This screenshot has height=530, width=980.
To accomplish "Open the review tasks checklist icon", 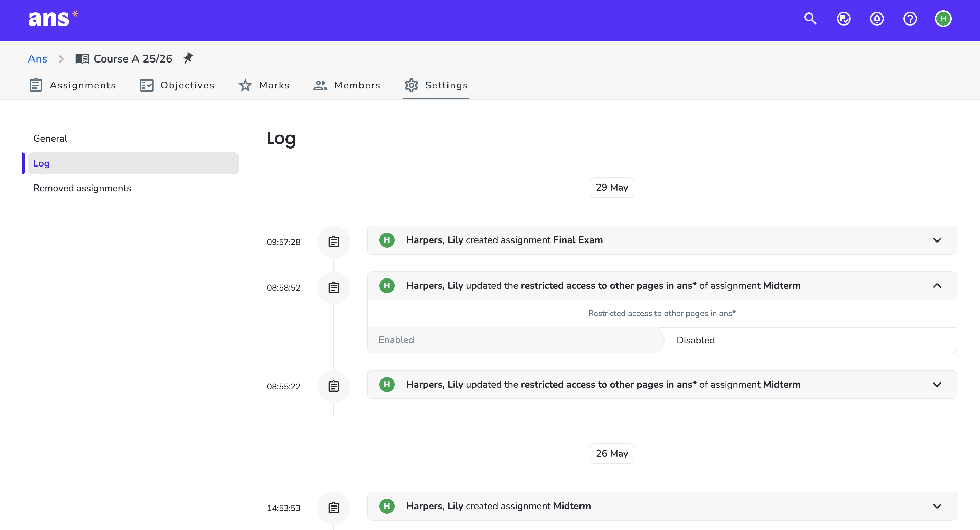I will coord(844,19).
